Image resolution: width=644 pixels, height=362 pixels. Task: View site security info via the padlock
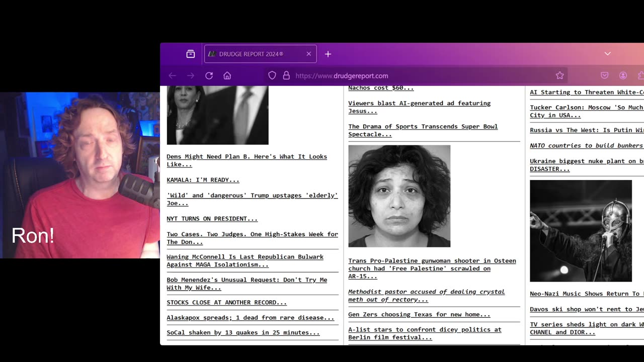286,75
